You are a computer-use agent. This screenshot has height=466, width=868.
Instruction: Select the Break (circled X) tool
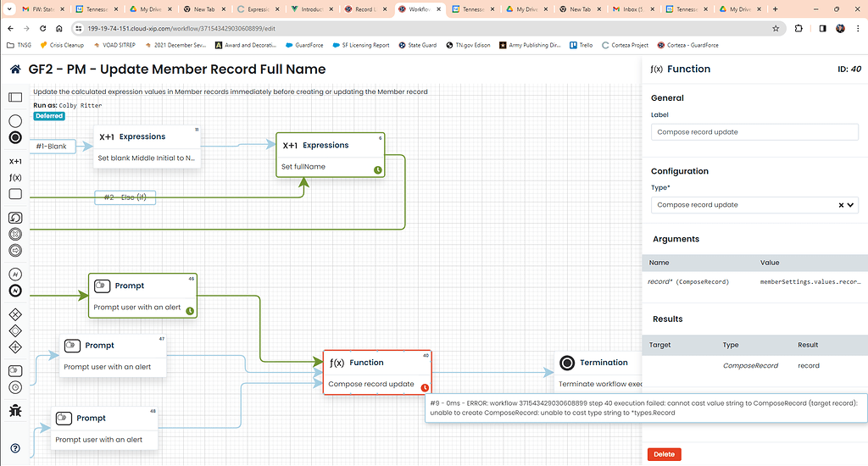pyautogui.click(x=15, y=234)
